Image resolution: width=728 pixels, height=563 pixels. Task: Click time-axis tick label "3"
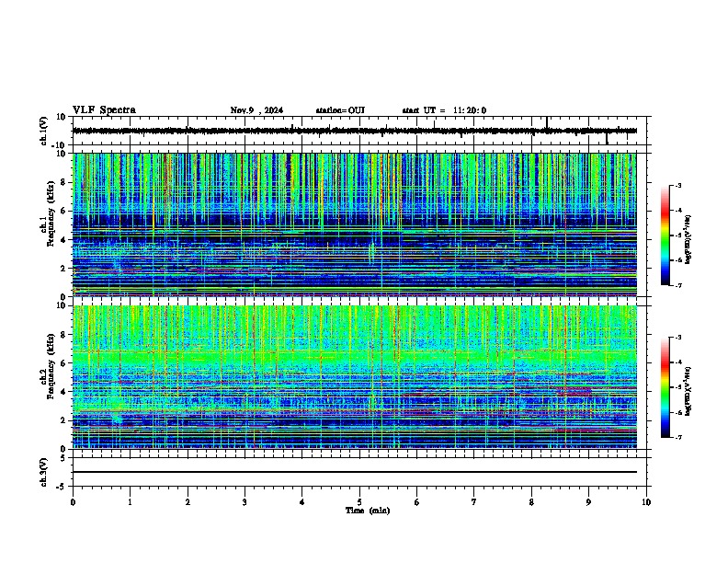[x=245, y=502]
